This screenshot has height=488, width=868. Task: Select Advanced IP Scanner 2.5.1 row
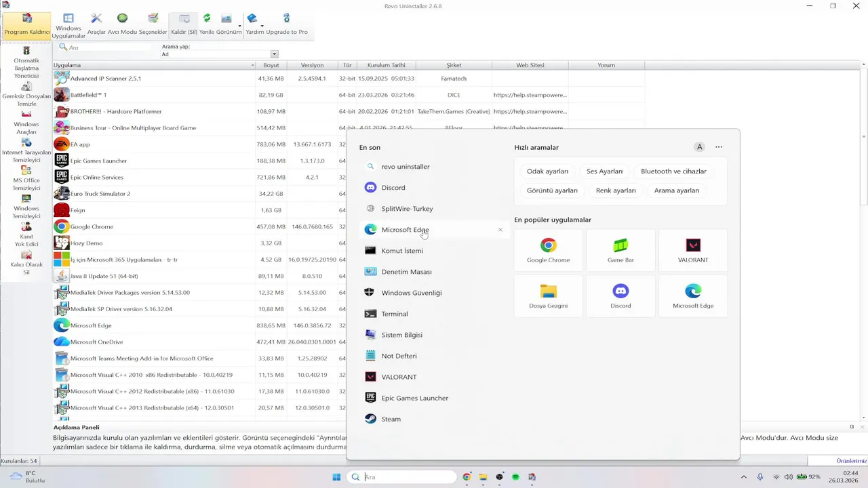tap(349, 79)
